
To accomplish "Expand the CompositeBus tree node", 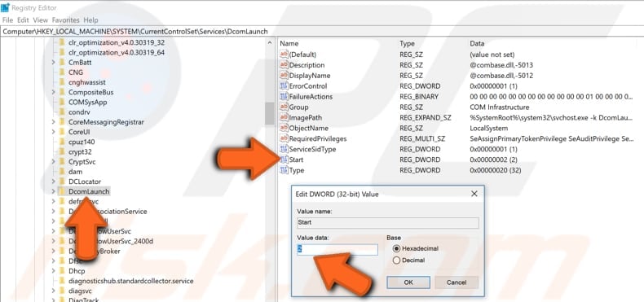I will pos(53,92).
